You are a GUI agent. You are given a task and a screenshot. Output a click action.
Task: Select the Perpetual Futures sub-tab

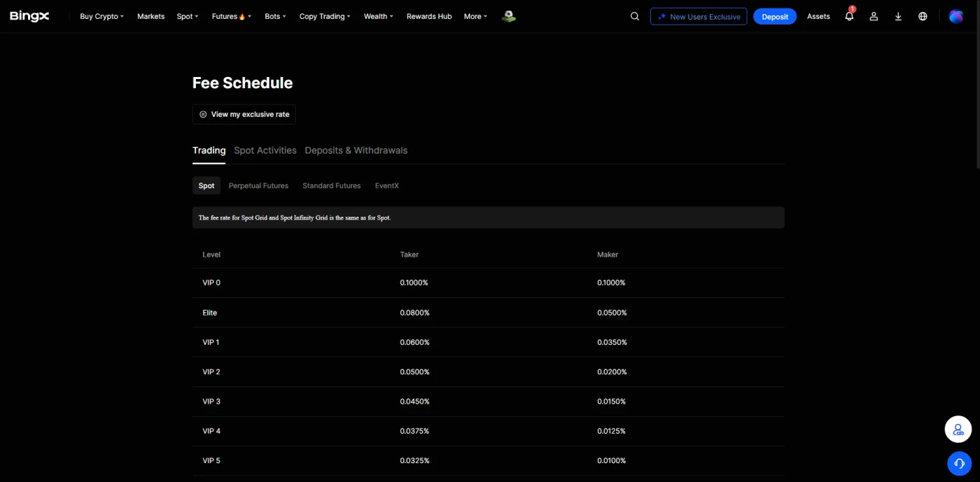[258, 185]
